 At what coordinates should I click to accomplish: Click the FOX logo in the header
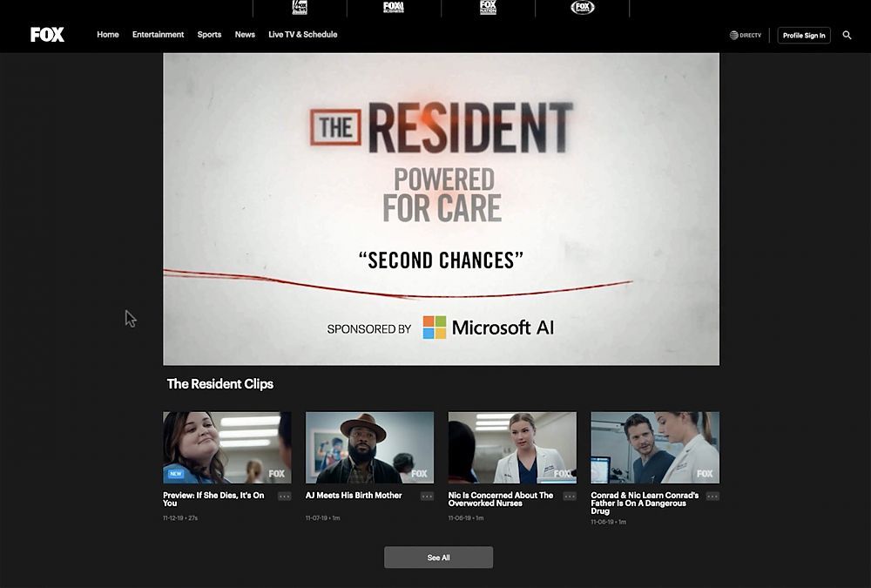[x=47, y=35]
